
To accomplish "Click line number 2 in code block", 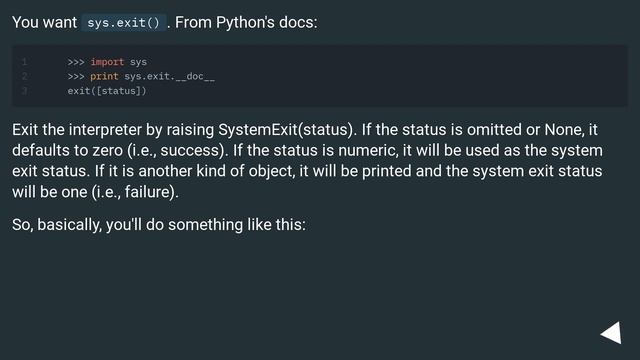I will click(x=24, y=76).
